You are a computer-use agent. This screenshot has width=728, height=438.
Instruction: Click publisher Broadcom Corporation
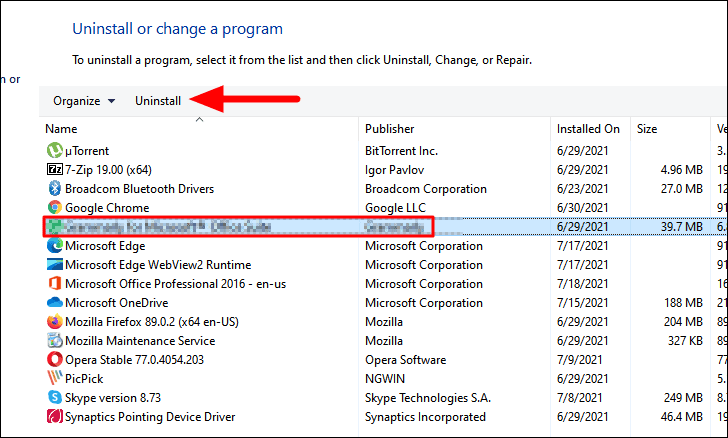click(x=426, y=189)
